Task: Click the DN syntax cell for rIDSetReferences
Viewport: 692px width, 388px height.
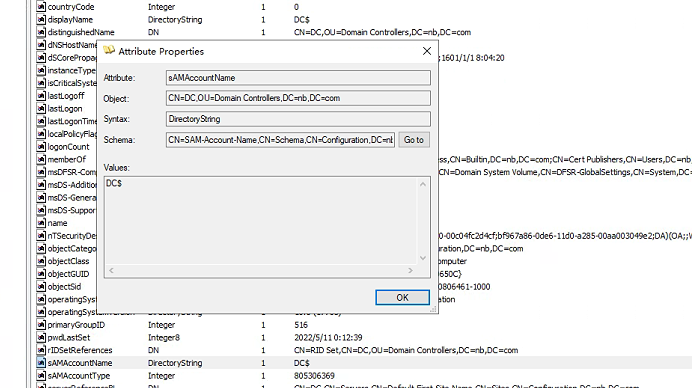Action: pyautogui.click(x=153, y=350)
